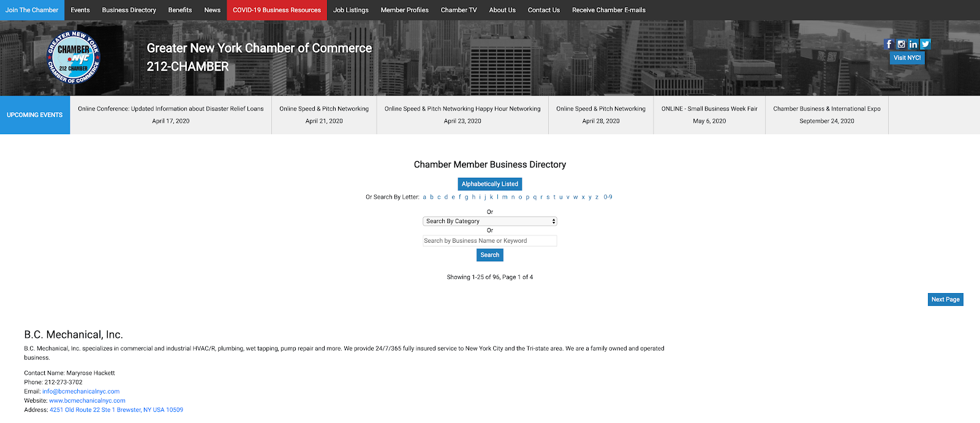Filter directory by letter k
This screenshot has width=980, height=423.
(491, 197)
